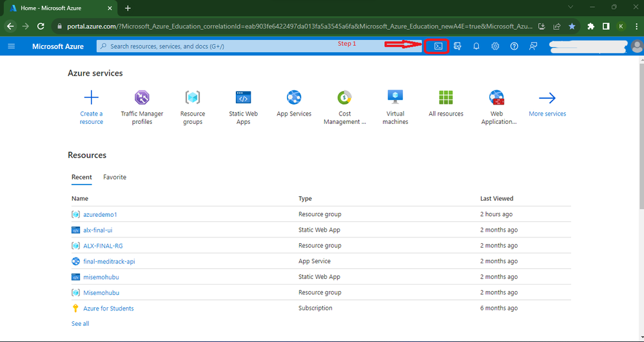This screenshot has width=644, height=342.
Task: Open Cloud Shell from the top bar
Action: (x=438, y=46)
